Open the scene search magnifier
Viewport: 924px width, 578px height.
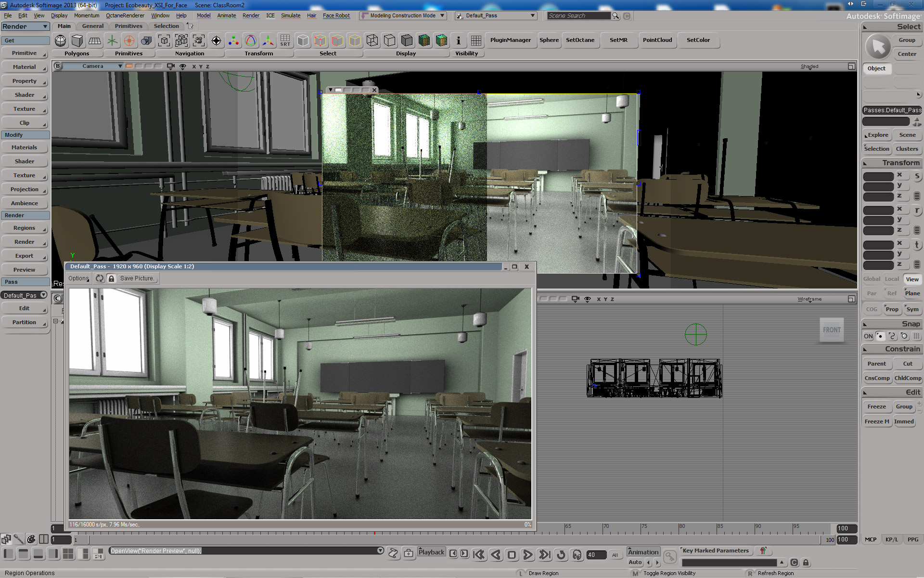616,16
